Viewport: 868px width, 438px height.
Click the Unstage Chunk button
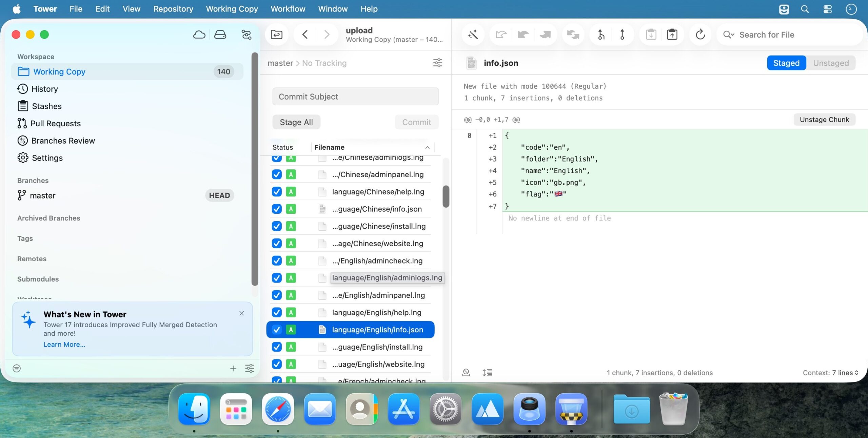pos(824,120)
